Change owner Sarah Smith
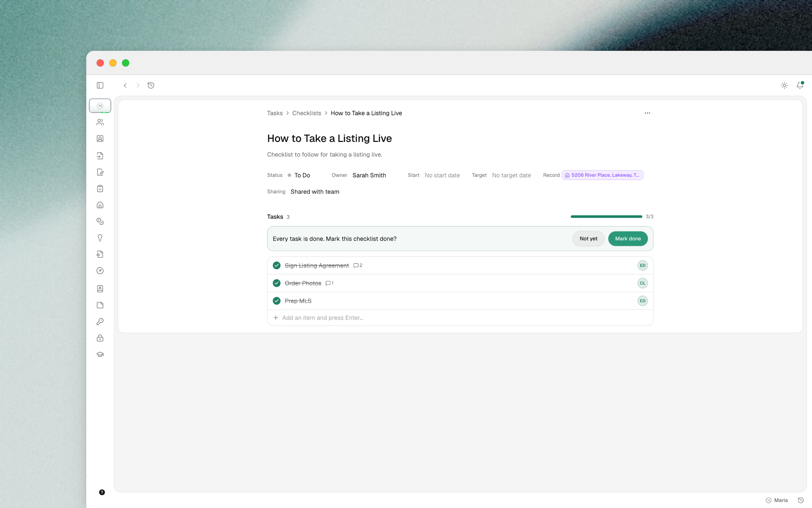The width and height of the screenshot is (812, 508). tap(369, 175)
